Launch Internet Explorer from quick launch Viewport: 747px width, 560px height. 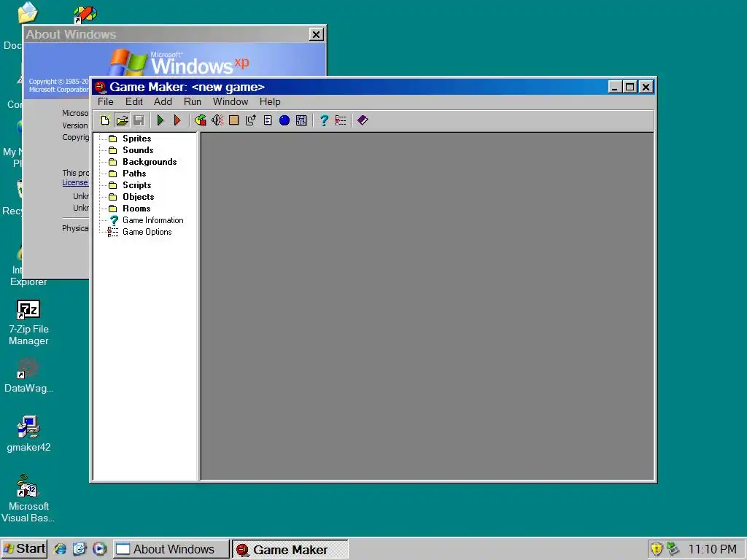pyautogui.click(x=60, y=549)
